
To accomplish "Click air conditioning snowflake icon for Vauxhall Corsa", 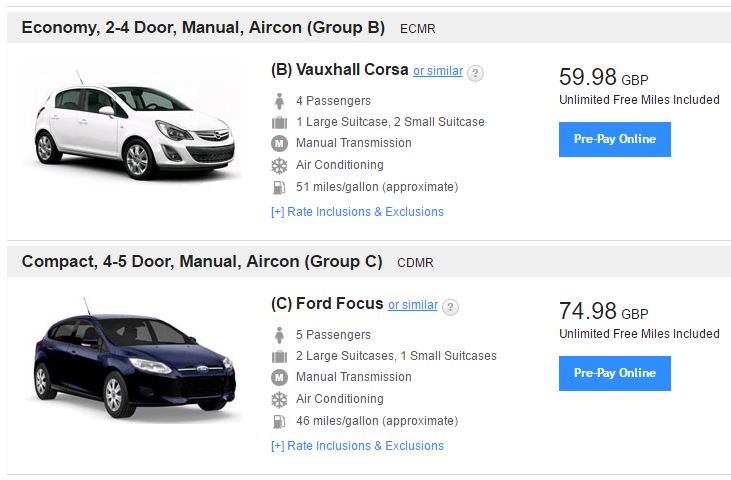I will [279, 165].
